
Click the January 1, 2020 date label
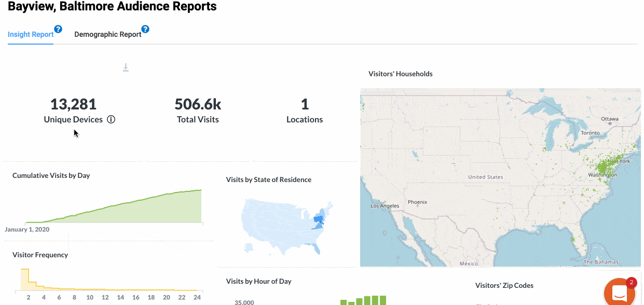coord(27,229)
